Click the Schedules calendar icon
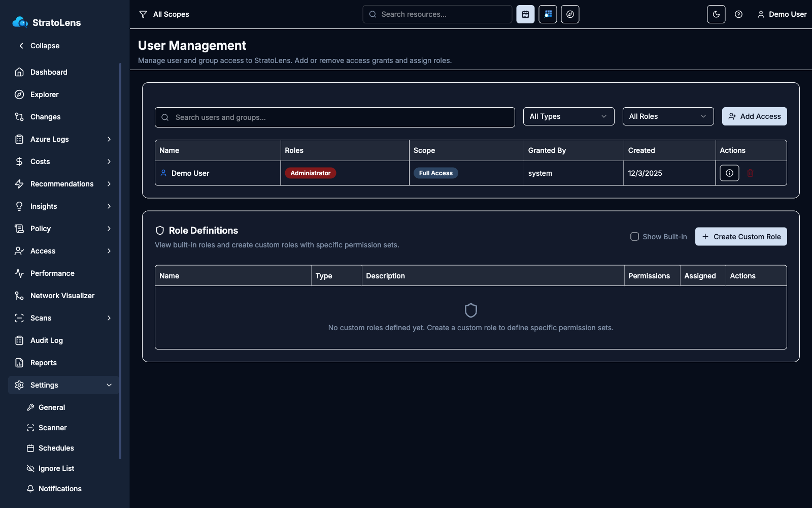Image resolution: width=812 pixels, height=508 pixels. pyautogui.click(x=30, y=448)
